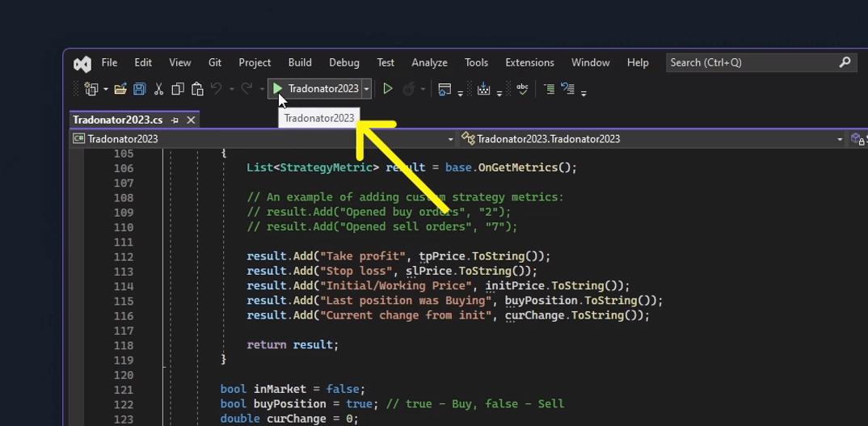Click the spell check abc icon

[x=522, y=89]
